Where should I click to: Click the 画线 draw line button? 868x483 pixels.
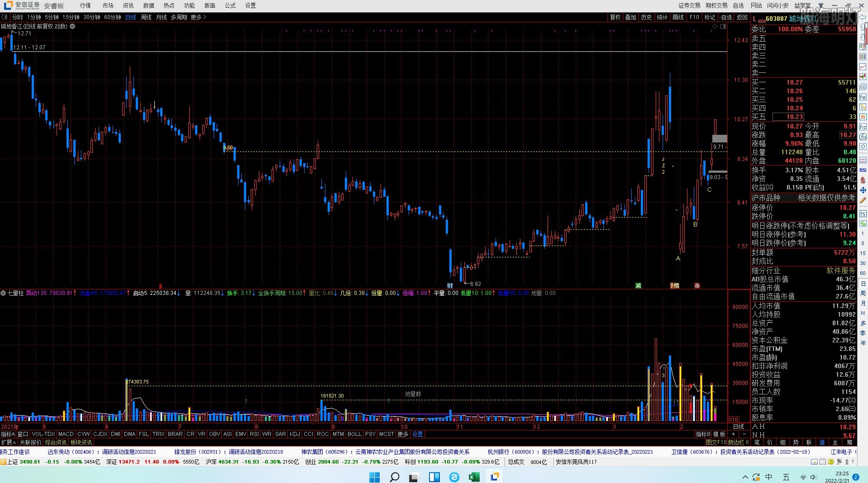click(678, 17)
